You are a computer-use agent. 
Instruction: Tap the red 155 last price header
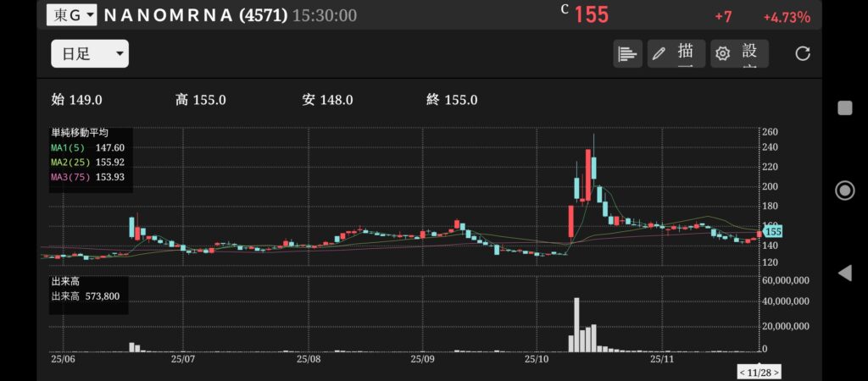(x=591, y=15)
